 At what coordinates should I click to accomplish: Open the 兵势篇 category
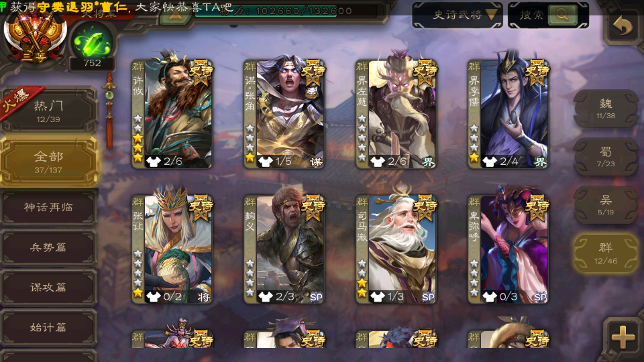tap(48, 247)
